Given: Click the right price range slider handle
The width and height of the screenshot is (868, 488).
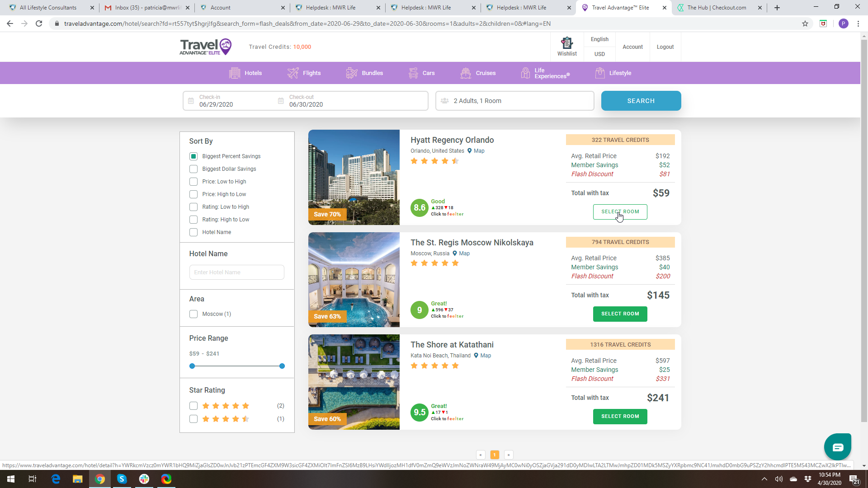Looking at the screenshot, I should point(282,366).
